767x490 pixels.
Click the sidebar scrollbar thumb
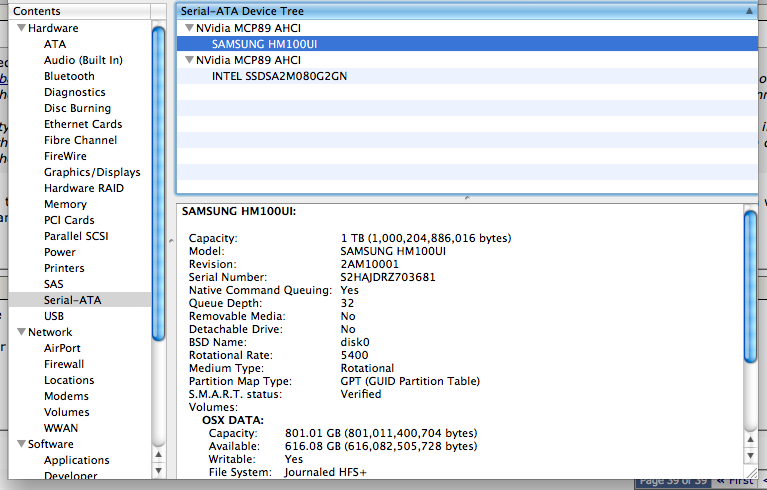pos(158,183)
